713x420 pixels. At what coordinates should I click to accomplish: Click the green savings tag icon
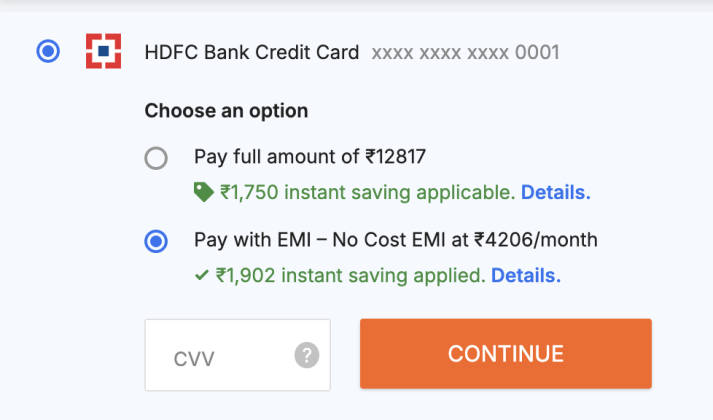[203, 192]
